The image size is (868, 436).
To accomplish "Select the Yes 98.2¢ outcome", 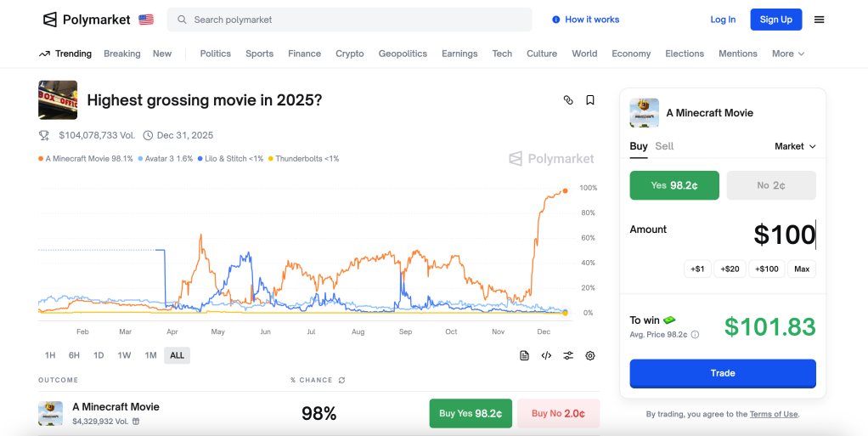I will pyautogui.click(x=674, y=185).
